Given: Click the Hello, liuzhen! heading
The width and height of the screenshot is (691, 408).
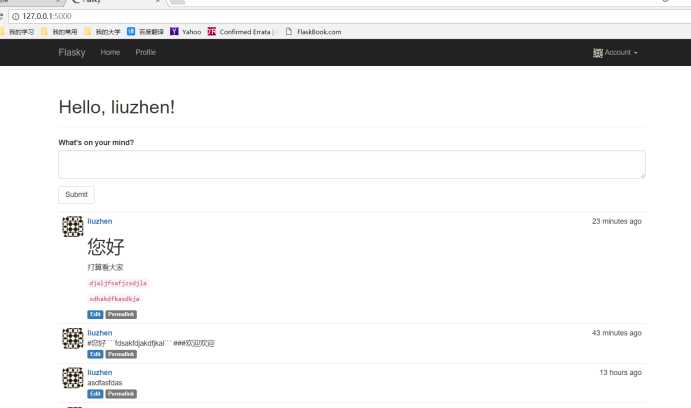Looking at the screenshot, I should 117,107.
